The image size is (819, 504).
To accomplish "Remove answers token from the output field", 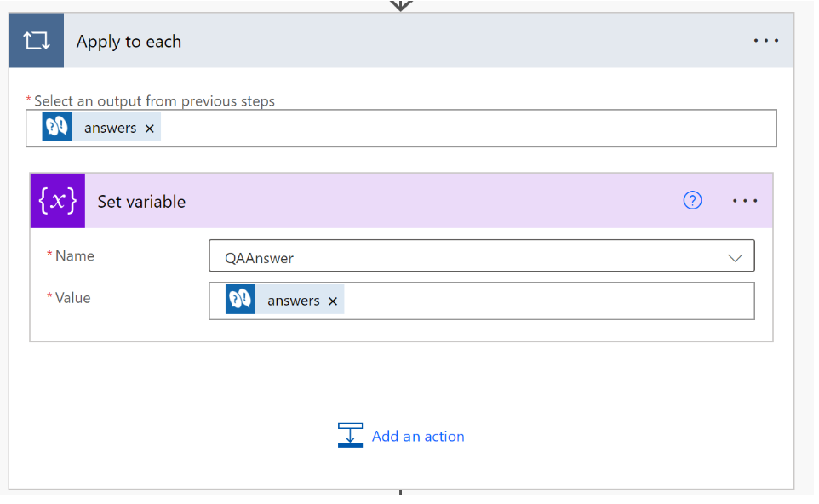I will (x=150, y=129).
